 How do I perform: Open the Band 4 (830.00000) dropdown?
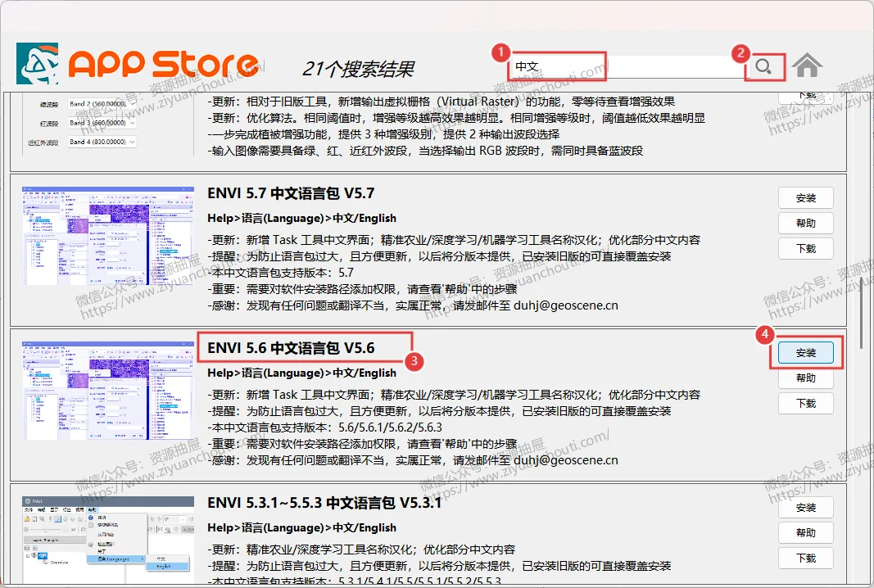pyautogui.click(x=102, y=142)
